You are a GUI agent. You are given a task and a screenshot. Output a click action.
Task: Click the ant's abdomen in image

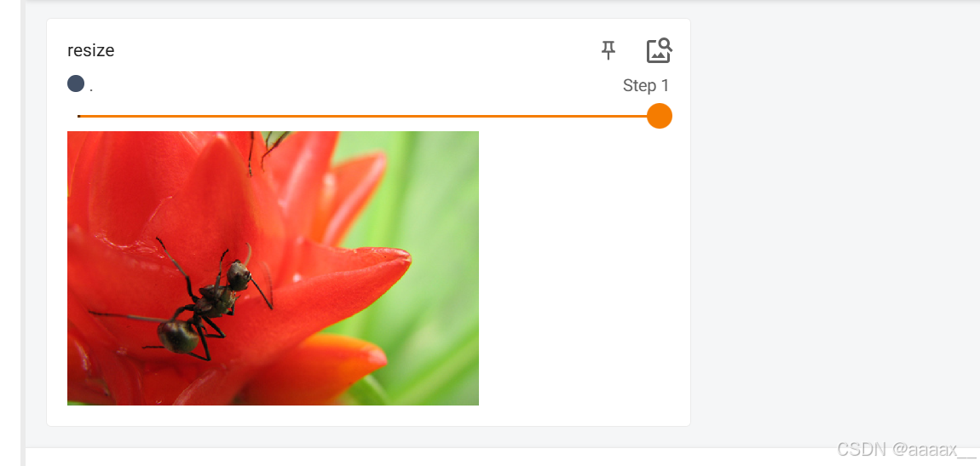pyautogui.click(x=177, y=337)
